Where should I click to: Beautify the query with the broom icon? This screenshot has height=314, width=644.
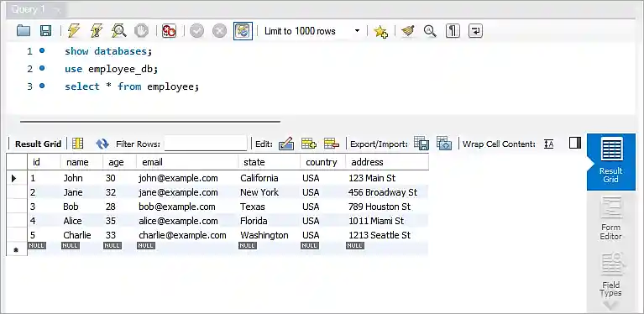[x=408, y=31]
